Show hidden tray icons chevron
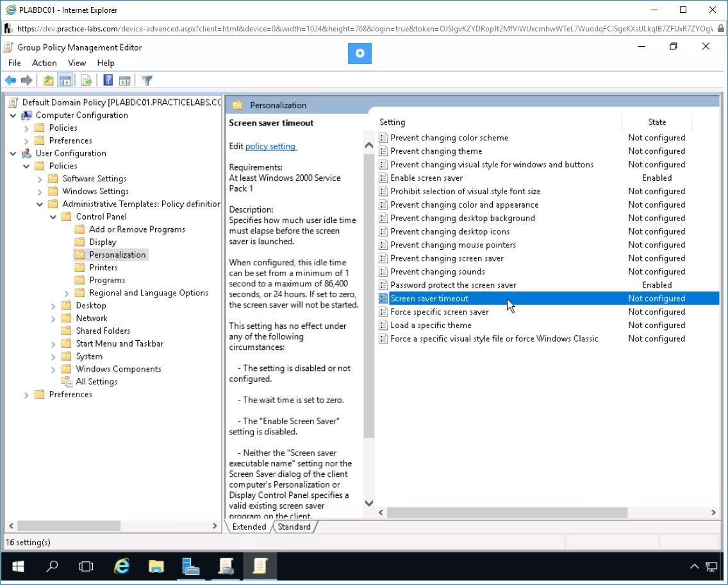 coord(694,566)
